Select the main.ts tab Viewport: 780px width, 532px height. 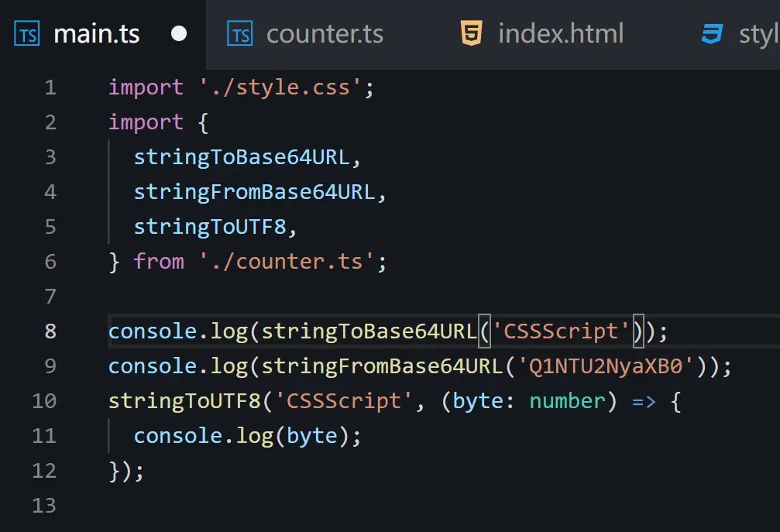point(96,33)
